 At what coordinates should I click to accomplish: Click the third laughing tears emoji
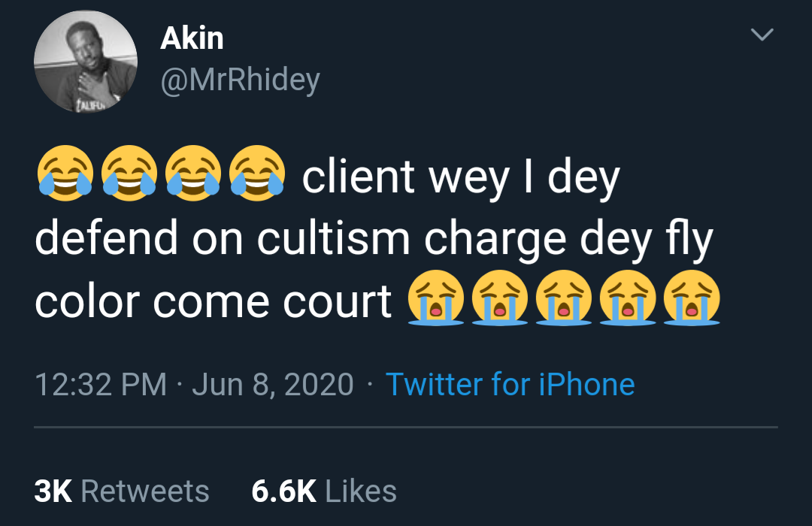(192, 176)
